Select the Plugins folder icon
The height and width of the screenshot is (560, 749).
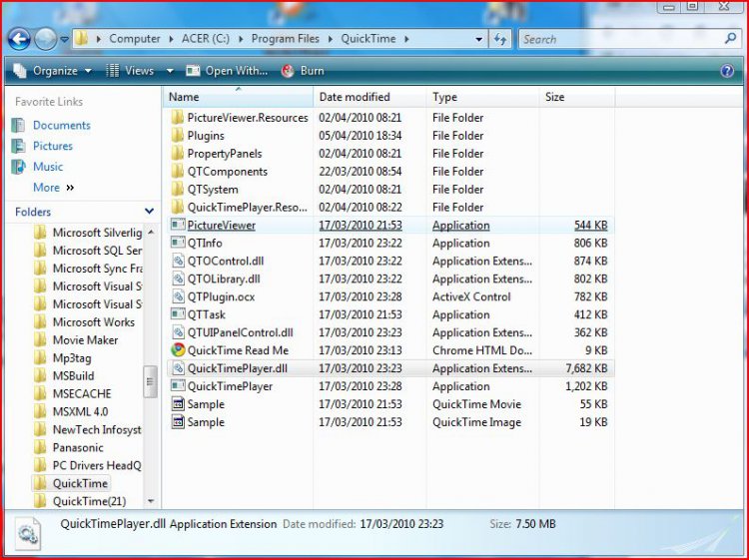[178, 136]
